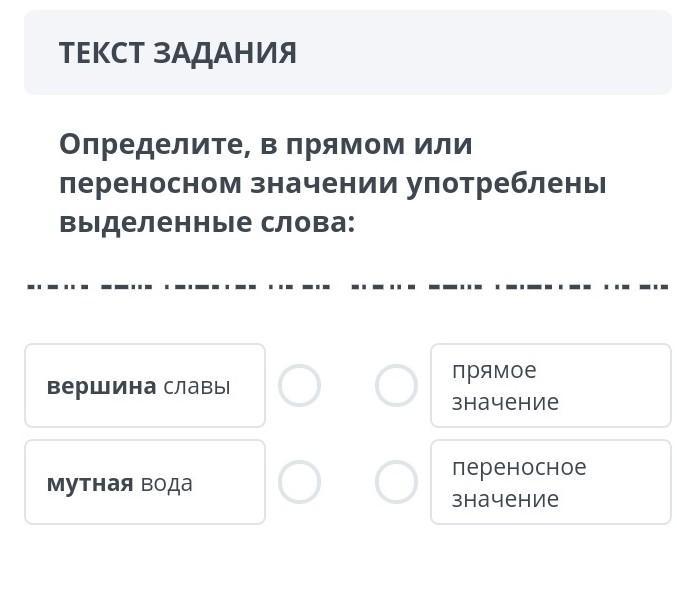Click the bold word мутная
This screenshot has width=677, height=593.
(x=89, y=483)
